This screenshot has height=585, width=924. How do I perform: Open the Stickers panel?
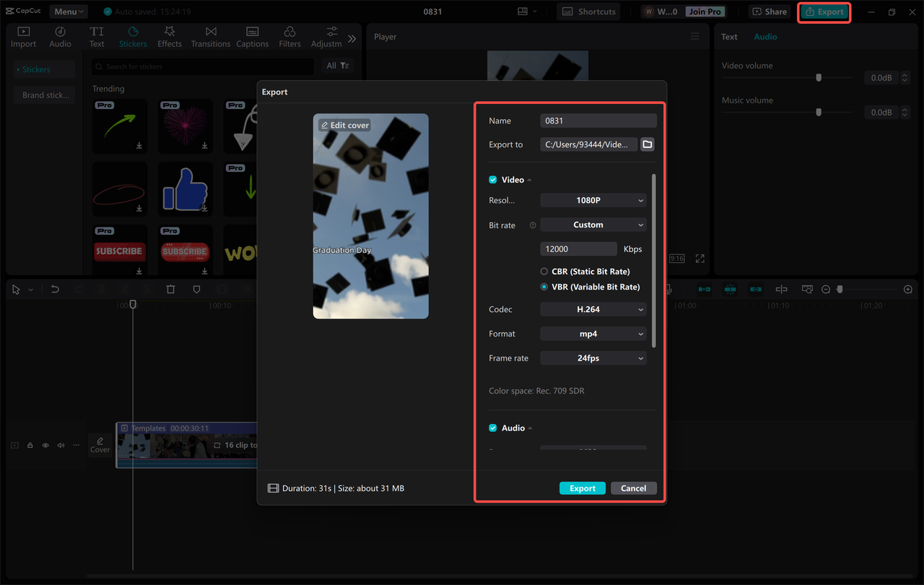tap(133, 36)
